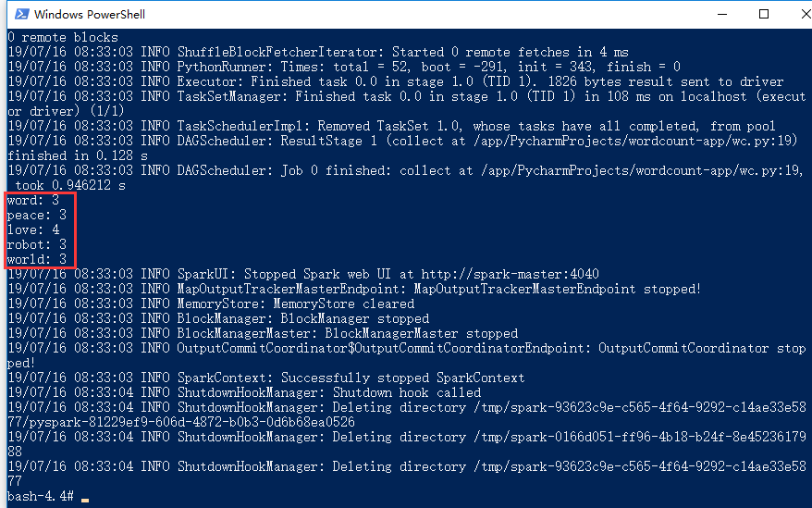The height and width of the screenshot is (508, 812).
Task: Click the "BlockManagerMaster stopped" log entry
Action: tap(424, 333)
